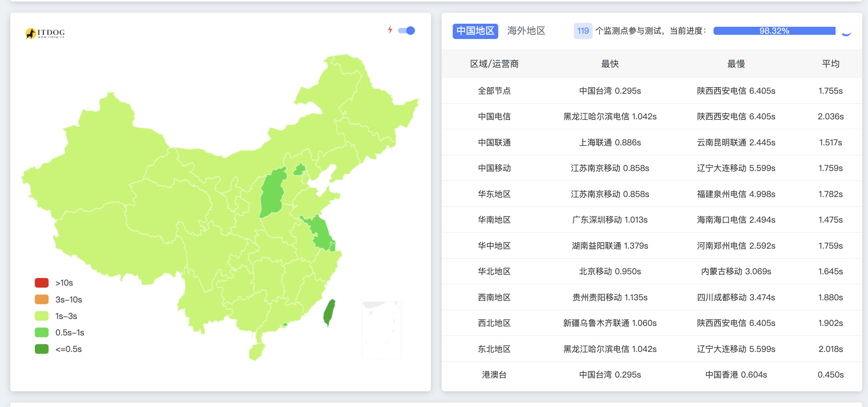The image size is (868, 407).
Task: Select the 东北地区 row label
Action: click(494, 349)
